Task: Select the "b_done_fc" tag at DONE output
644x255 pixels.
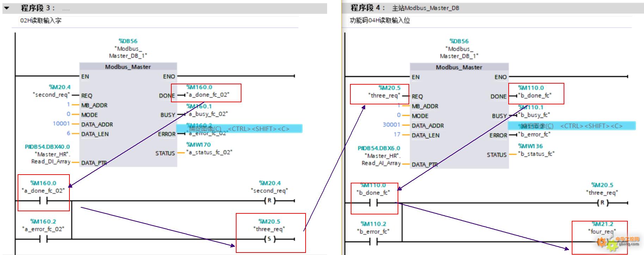Action: (x=535, y=95)
